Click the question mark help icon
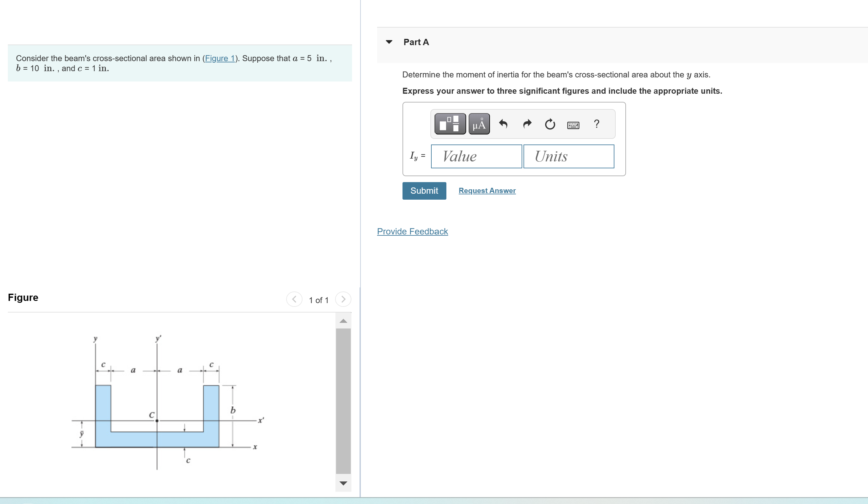The image size is (868, 504). coord(597,124)
